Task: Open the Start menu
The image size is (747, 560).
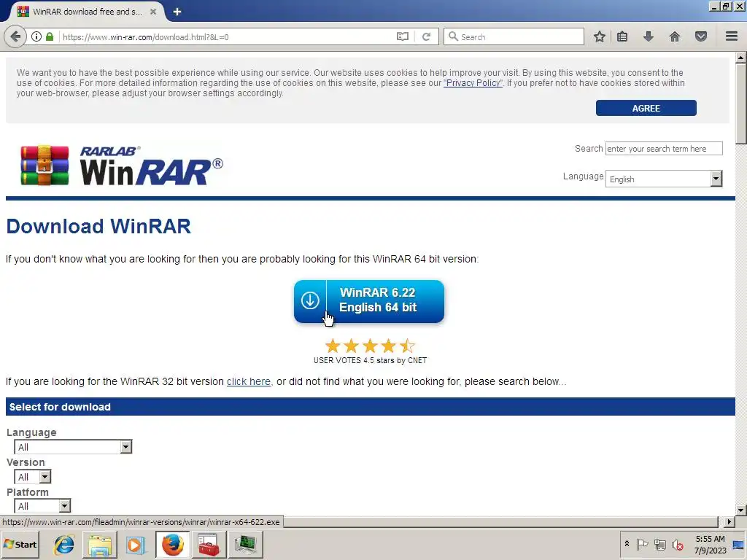Action: [20, 544]
